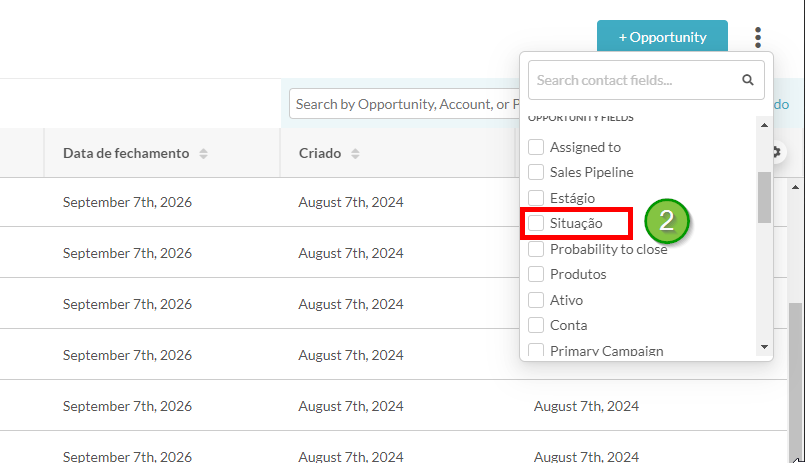Click the magnifier icon in field search
Image resolution: width=805 pixels, height=463 pixels.
point(748,80)
